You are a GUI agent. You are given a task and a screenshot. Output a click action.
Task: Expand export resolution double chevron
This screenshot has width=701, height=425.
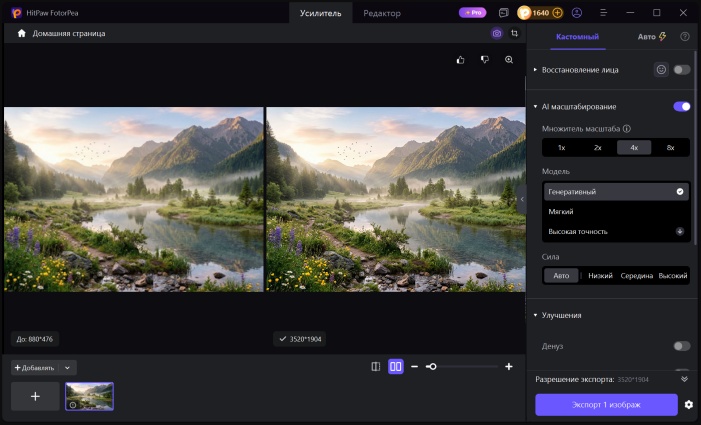point(684,379)
